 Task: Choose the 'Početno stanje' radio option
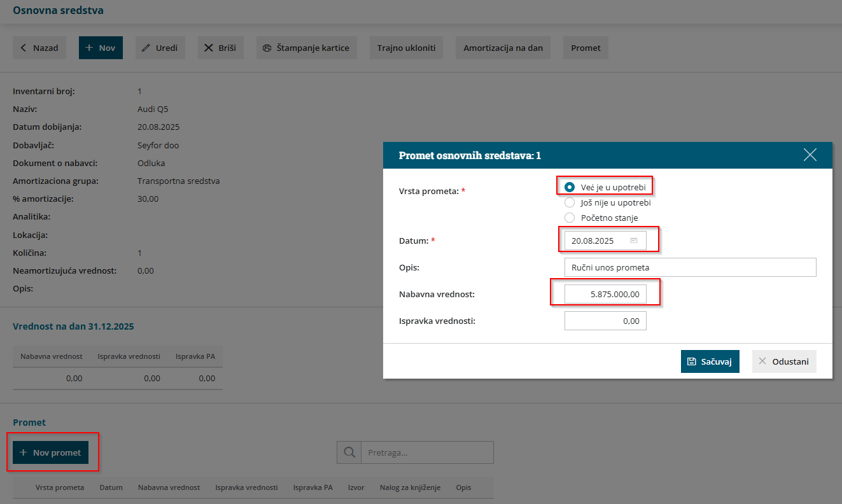(570, 218)
